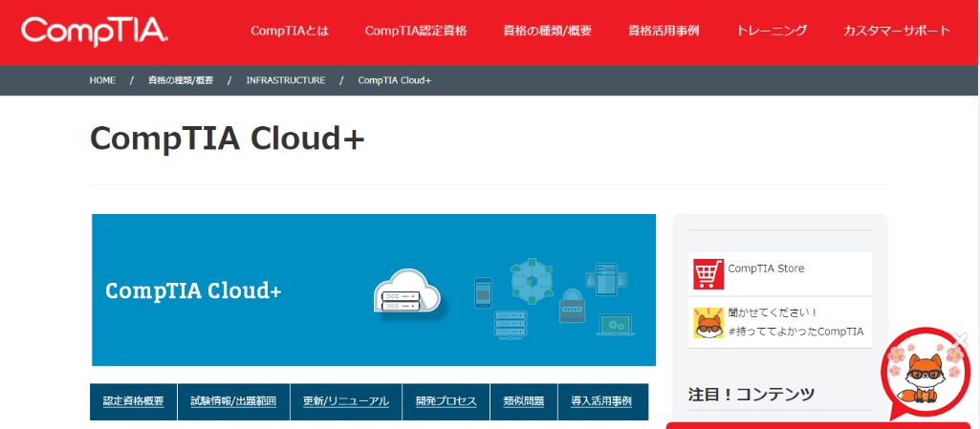Open the CompTIAとは menu
Screen dimensions: 980x429
290,31
